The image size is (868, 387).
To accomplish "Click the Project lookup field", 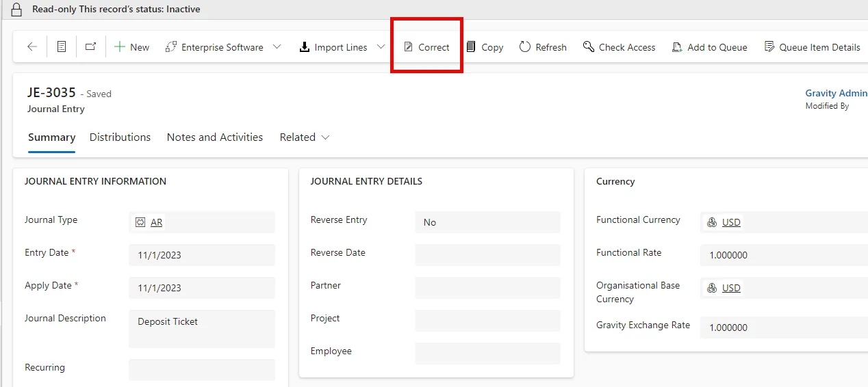I will [487, 321].
